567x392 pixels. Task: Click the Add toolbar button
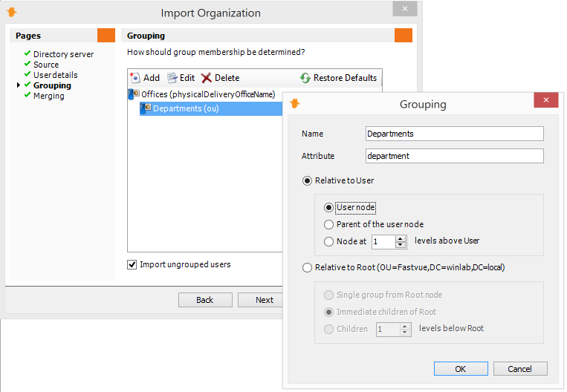point(145,78)
